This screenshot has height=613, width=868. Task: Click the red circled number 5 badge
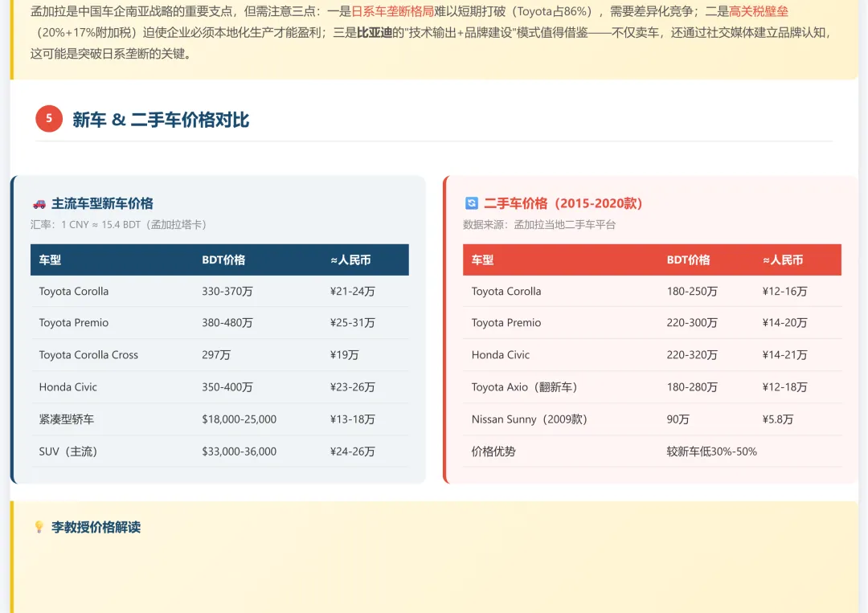[49, 119]
